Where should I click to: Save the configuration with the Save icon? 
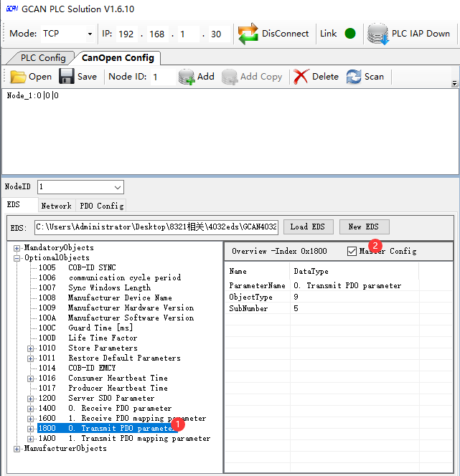tap(67, 77)
